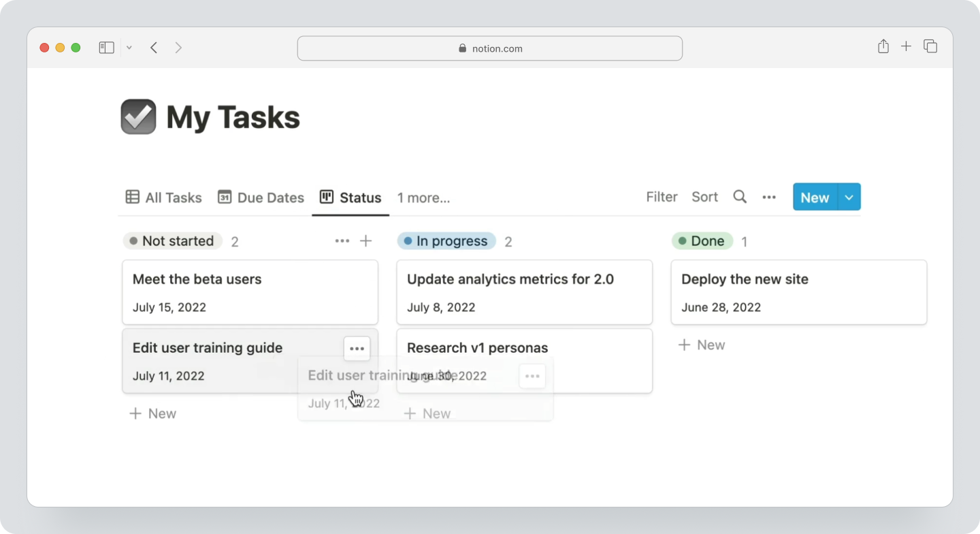The height and width of the screenshot is (534, 980).
Task: Open the hidden views with 1 more...
Action: [x=423, y=198]
